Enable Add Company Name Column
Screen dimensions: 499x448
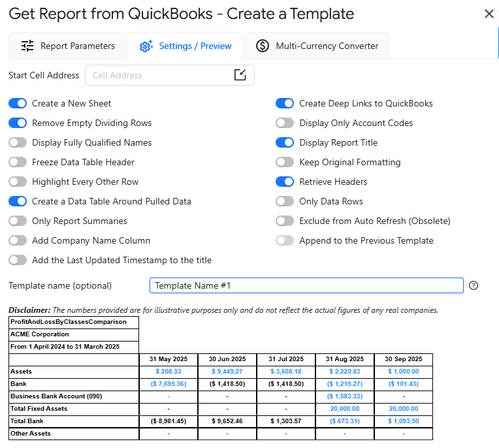click(x=18, y=240)
